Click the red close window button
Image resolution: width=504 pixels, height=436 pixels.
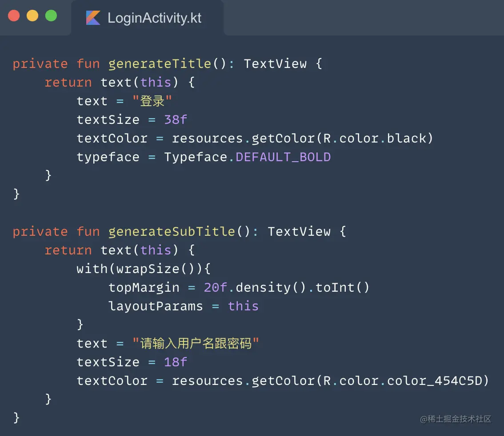[x=14, y=16]
